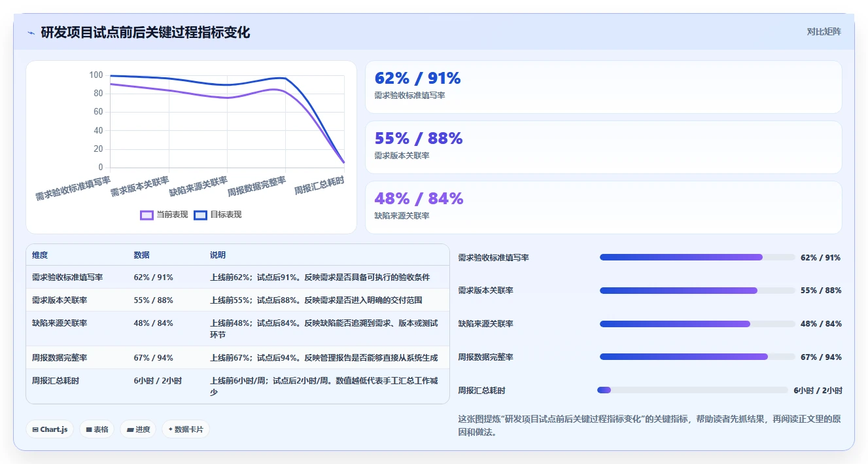
Task: Click the 周报汇总耗时 x-axis chart label
Action: pos(319,185)
